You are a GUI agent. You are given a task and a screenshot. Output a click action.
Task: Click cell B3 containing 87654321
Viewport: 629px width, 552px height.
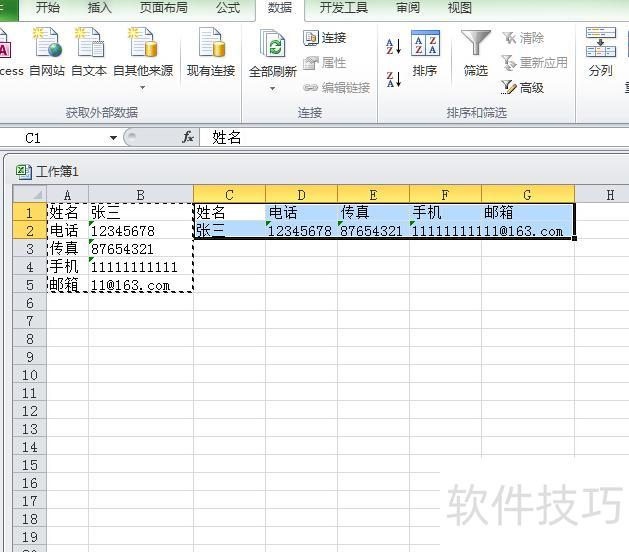tap(141, 248)
